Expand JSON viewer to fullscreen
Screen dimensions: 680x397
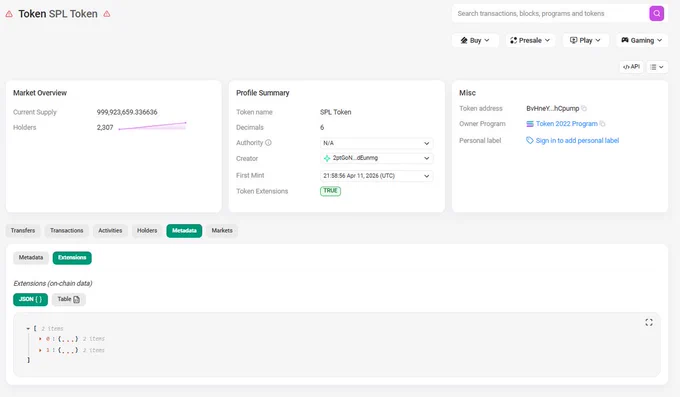(649, 322)
